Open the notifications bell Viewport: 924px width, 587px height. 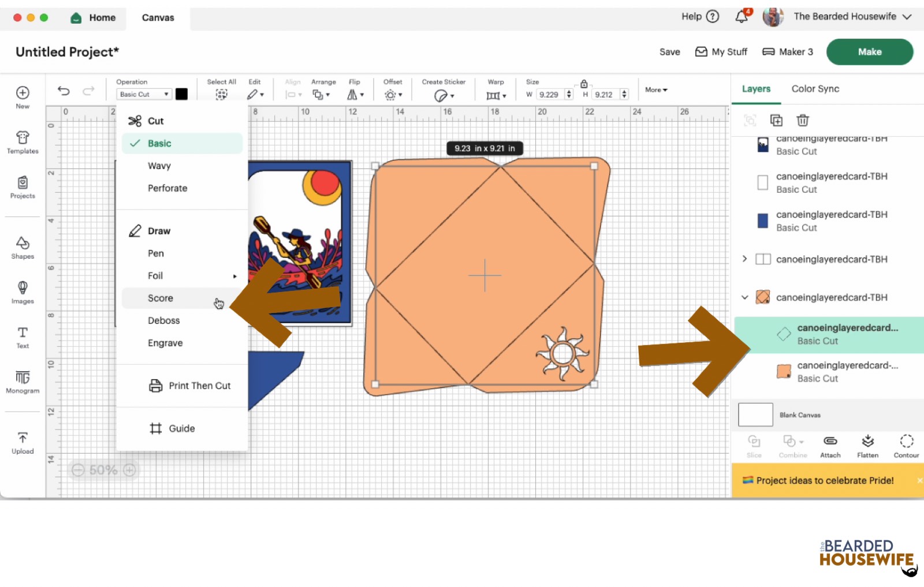pos(743,16)
